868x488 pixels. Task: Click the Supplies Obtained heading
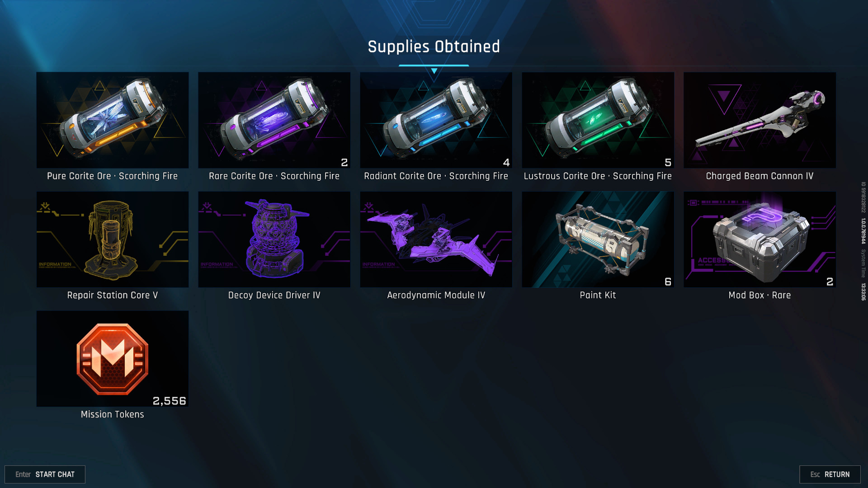(434, 47)
